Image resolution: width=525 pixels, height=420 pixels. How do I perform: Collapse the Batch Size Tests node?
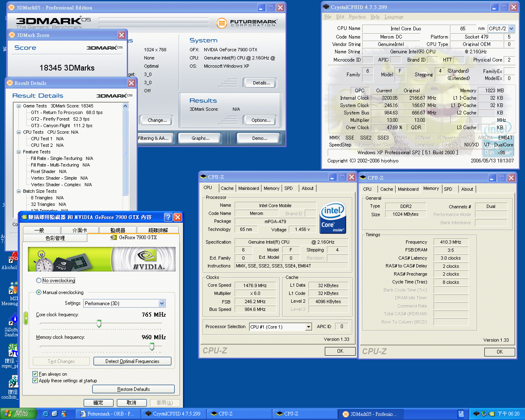pos(19,191)
